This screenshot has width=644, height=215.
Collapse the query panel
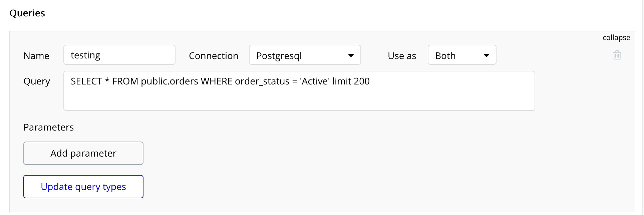[x=616, y=38]
